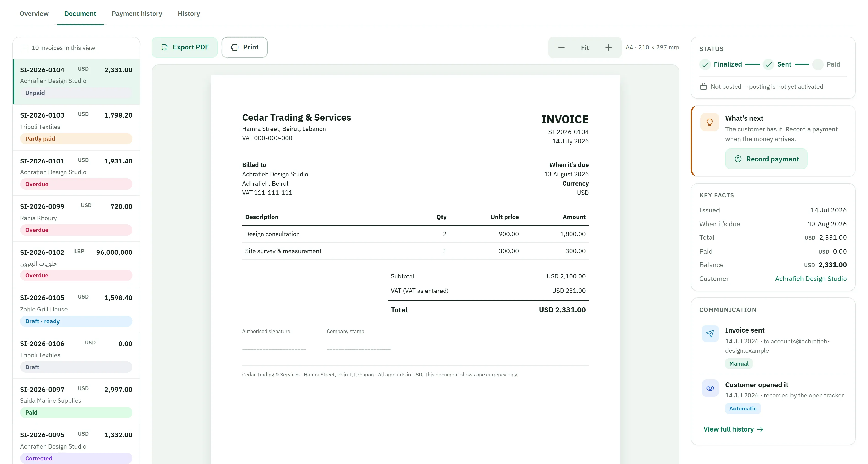Click the Unpaid badge on SI-2026-0104

76,93
